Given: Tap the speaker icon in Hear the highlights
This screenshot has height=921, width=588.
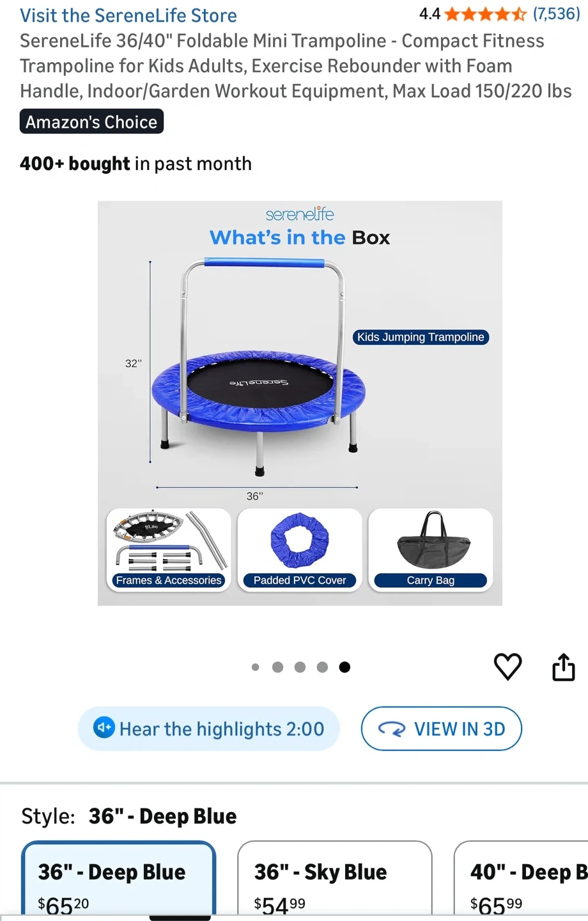Looking at the screenshot, I should tap(104, 728).
